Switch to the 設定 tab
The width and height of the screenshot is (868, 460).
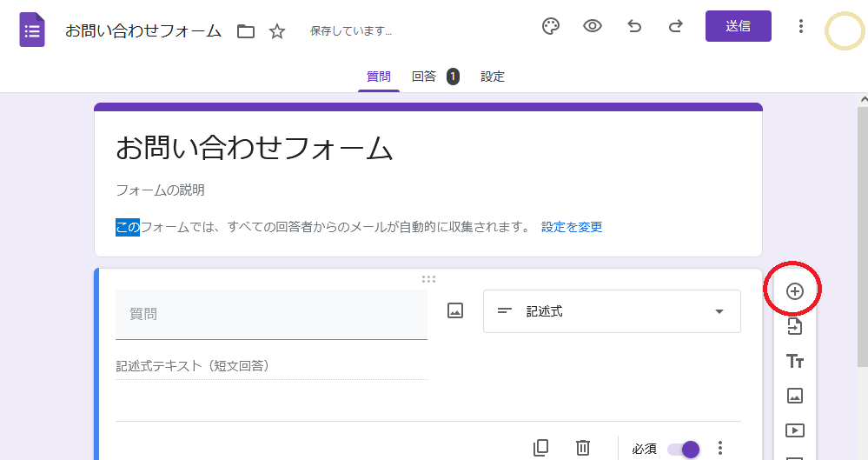(493, 77)
